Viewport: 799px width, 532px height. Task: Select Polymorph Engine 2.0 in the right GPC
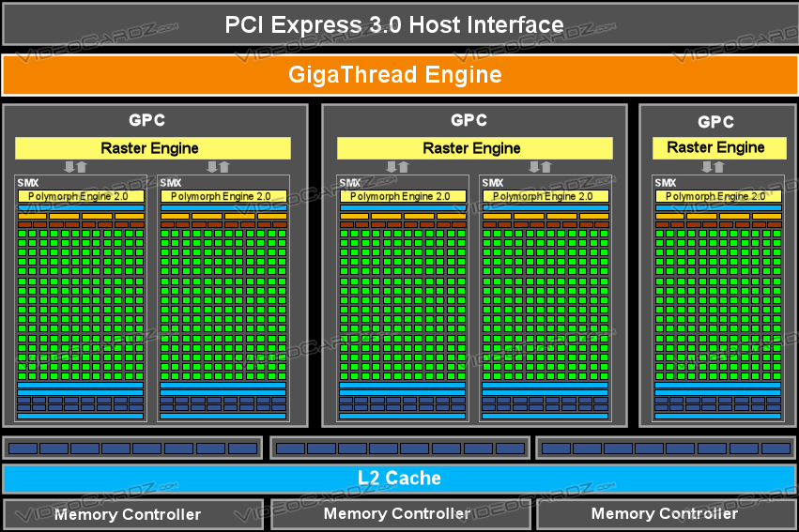point(718,196)
